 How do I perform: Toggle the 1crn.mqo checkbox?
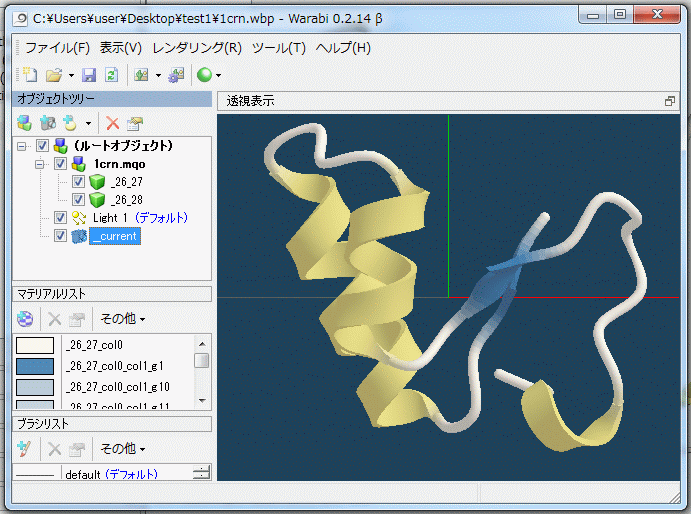(60, 164)
